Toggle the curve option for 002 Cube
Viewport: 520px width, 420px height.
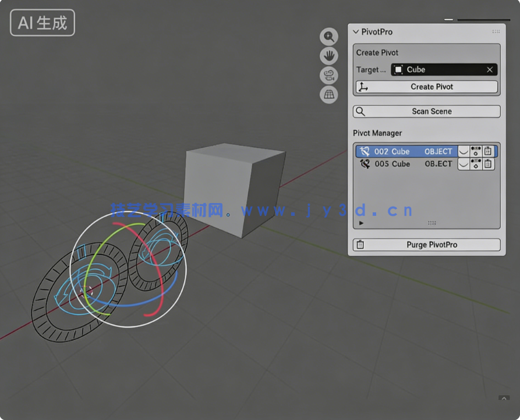point(464,151)
